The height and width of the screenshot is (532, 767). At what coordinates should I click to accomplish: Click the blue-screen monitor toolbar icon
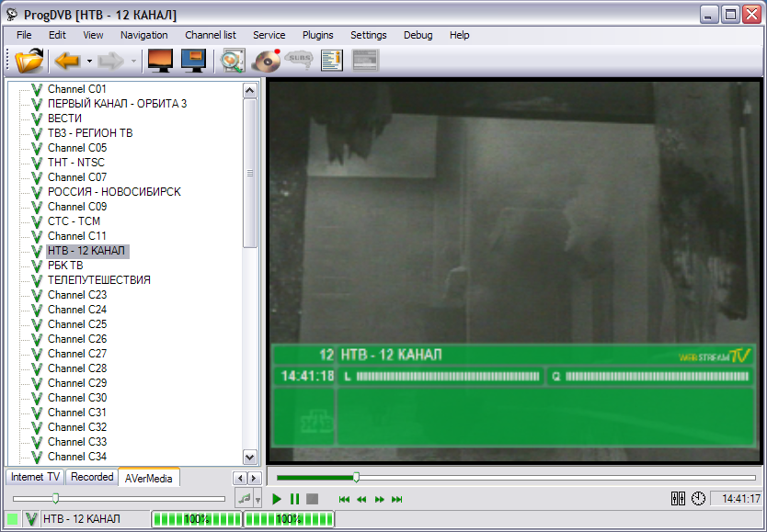pyautogui.click(x=193, y=61)
